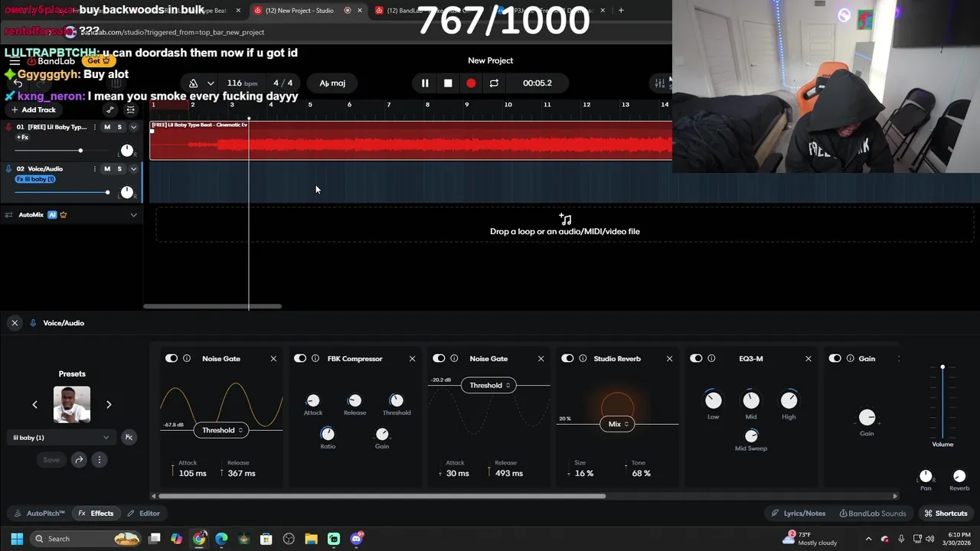980x551 pixels.
Task: Go to next preset with right arrow
Action: [109, 404]
